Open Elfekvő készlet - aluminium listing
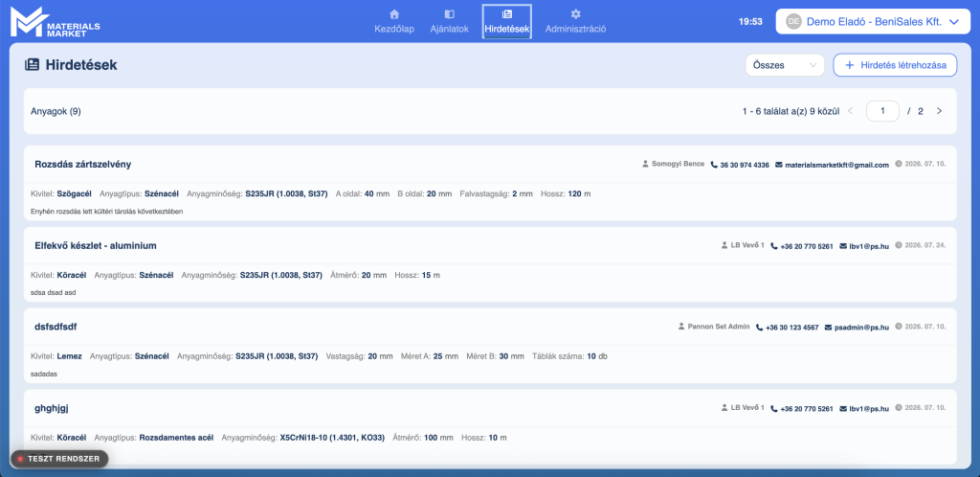Viewport: 980px width, 477px height. click(96, 246)
